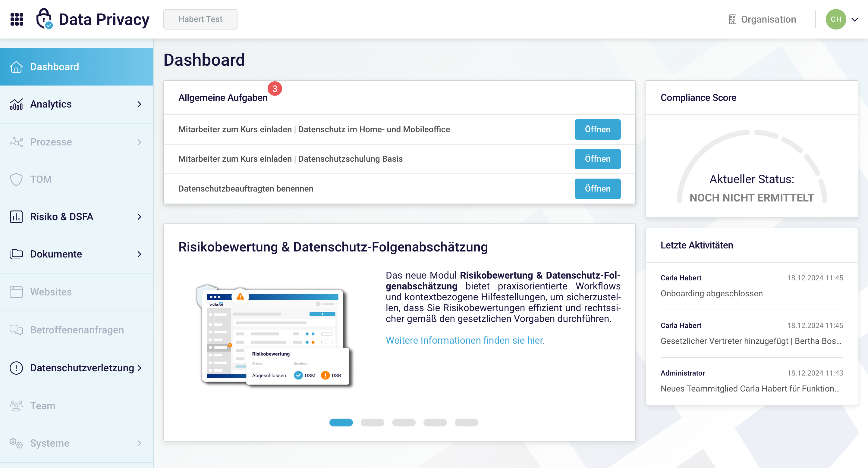Click the Habert Test organisation field
868x468 pixels.
(200, 19)
